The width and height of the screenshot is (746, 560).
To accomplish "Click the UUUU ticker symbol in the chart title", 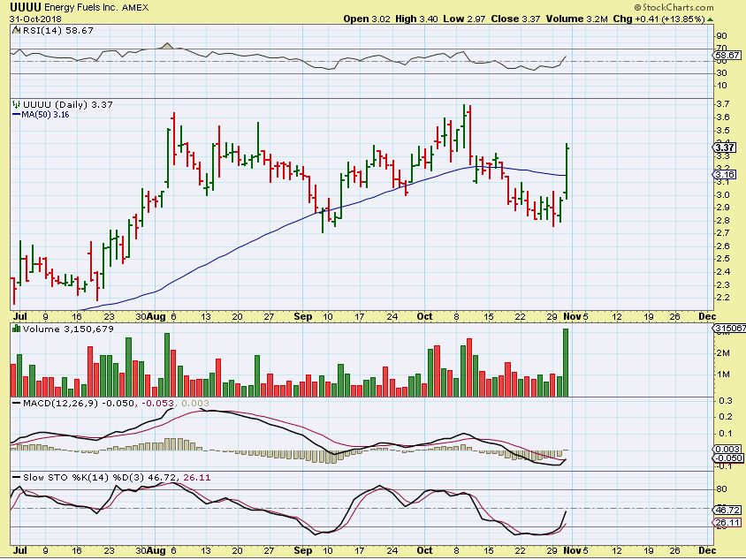I will pos(26,7).
